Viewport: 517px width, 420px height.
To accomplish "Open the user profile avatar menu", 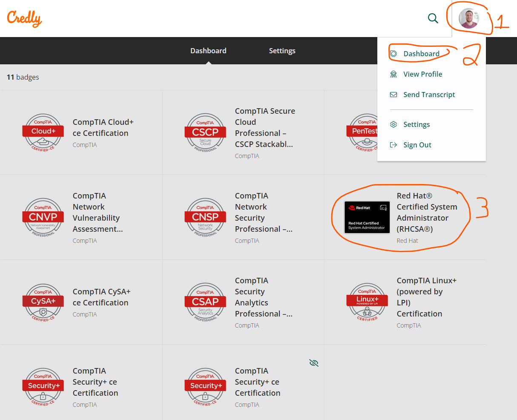I will tap(468, 19).
